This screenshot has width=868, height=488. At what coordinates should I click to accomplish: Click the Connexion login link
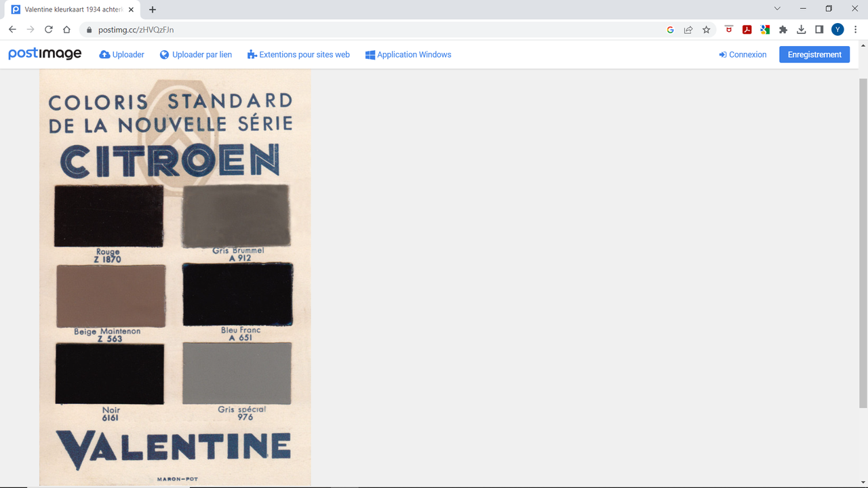point(743,55)
